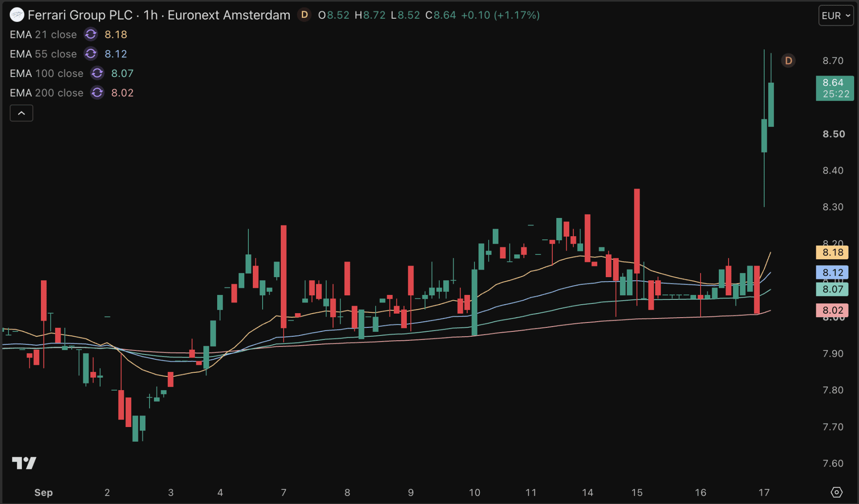Screen dimensions: 859x504
Task: Click the high value H8.72 in header
Action: click(x=370, y=15)
